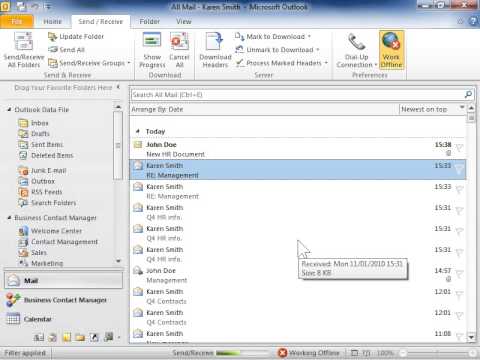The image size is (480, 360).
Task: Open Mark to Download dropdown
Action: [x=273, y=36]
